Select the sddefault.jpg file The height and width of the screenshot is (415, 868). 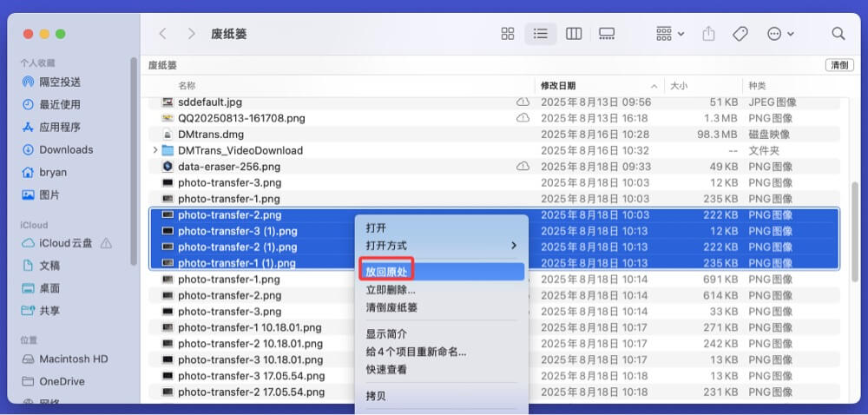(x=210, y=102)
